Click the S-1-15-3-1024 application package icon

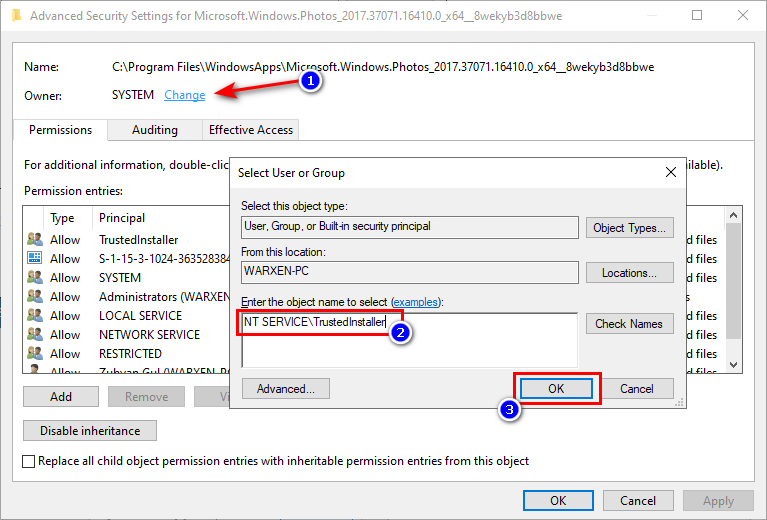point(35,259)
